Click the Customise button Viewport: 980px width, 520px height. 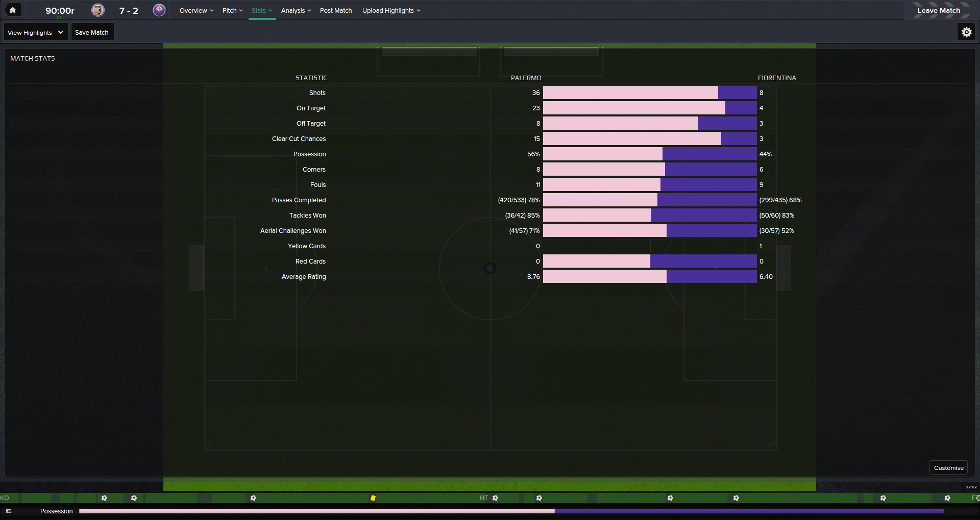[x=948, y=468]
